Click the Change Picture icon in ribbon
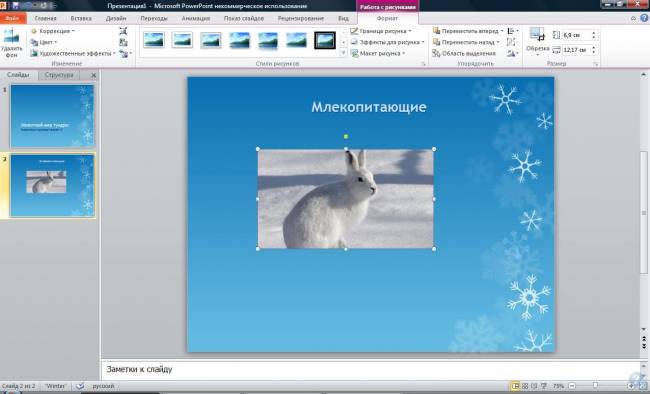The height and width of the screenshot is (394, 650). (123, 42)
